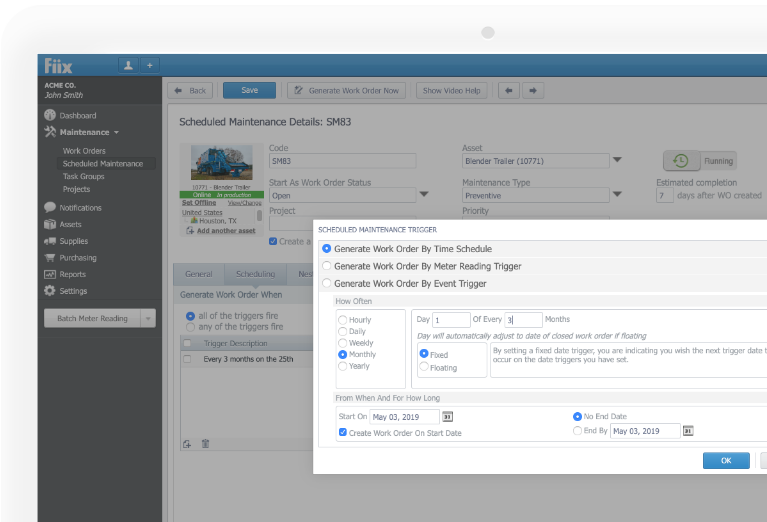Select End By option
Image resolution: width=767 pixels, height=522 pixels.
[x=577, y=431]
